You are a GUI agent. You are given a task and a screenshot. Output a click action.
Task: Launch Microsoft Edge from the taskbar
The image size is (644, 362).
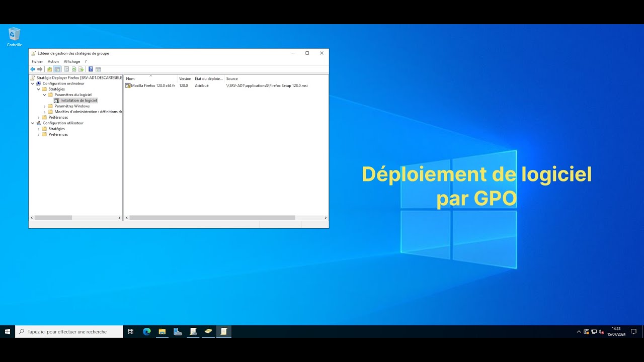pyautogui.click(x=147, y=331)
